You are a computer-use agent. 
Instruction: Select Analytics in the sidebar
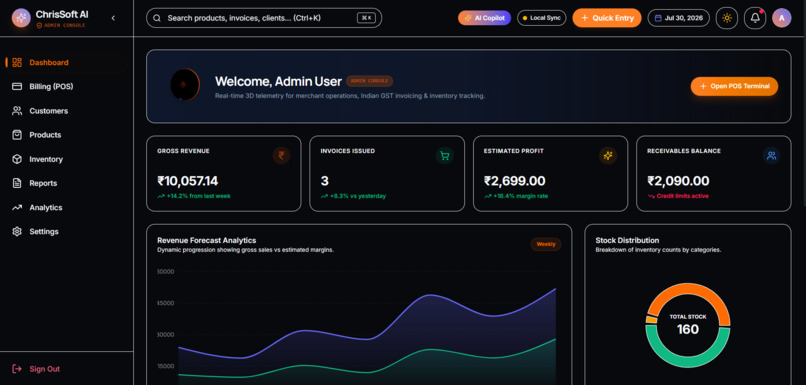66,208
